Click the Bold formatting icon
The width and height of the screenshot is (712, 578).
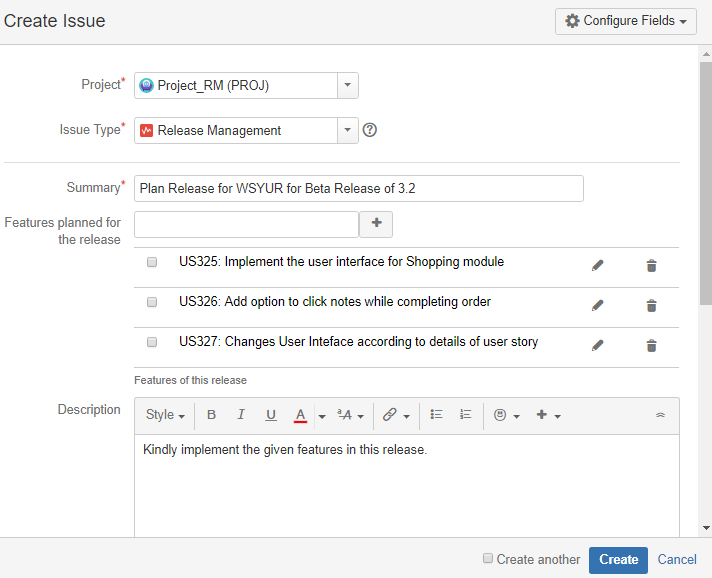click(x=211, y=415)
